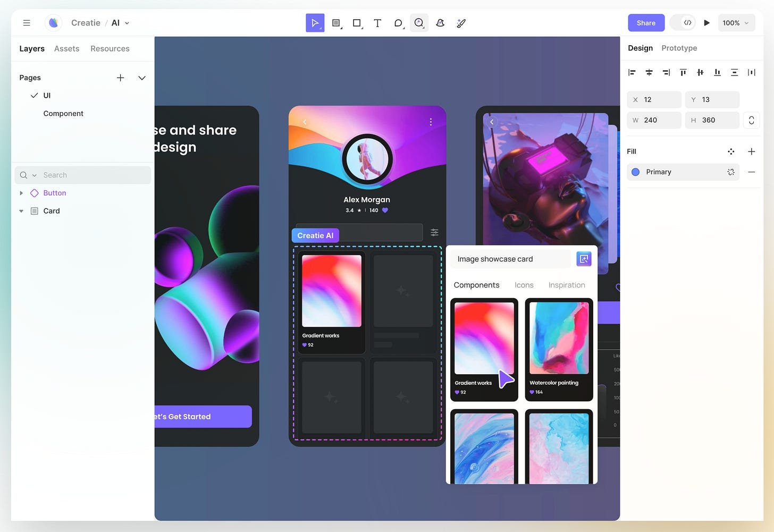Add a new fill

tap(751, 151)
